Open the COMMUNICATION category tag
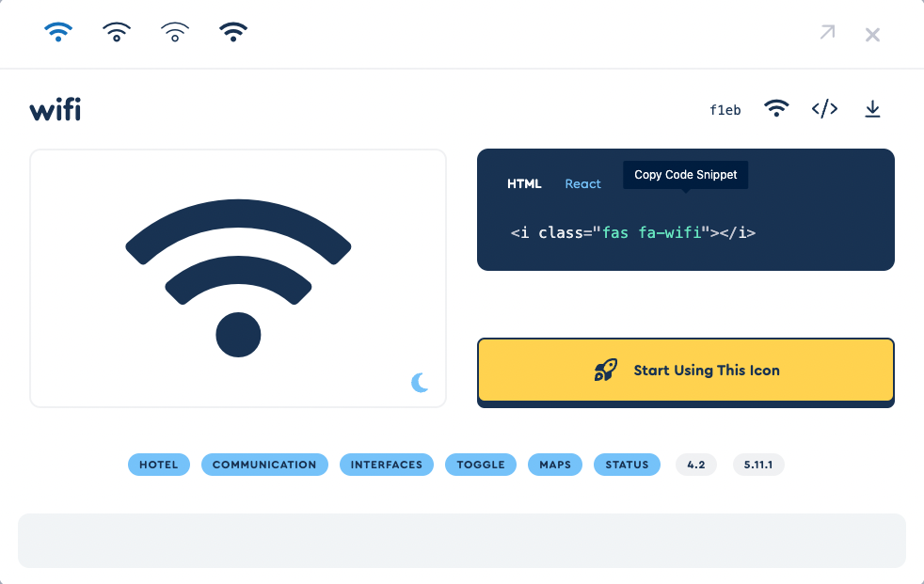 coord(264,465)
